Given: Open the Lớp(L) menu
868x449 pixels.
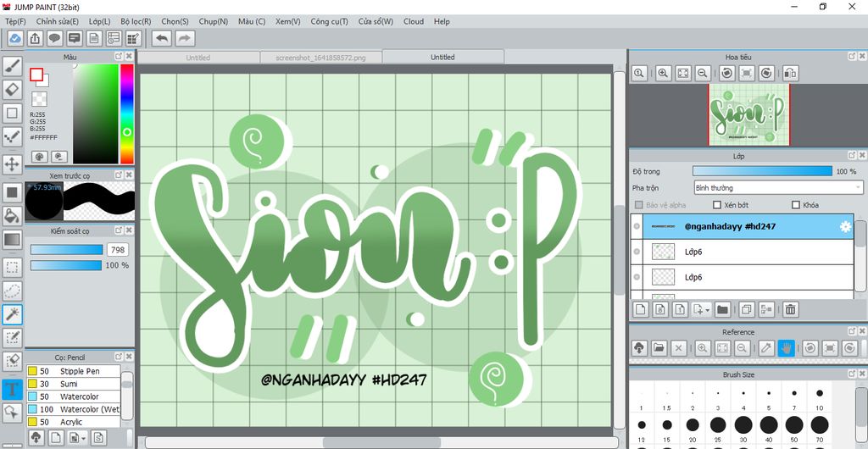Looking at the screenshot, I should (x=100, y=21).
